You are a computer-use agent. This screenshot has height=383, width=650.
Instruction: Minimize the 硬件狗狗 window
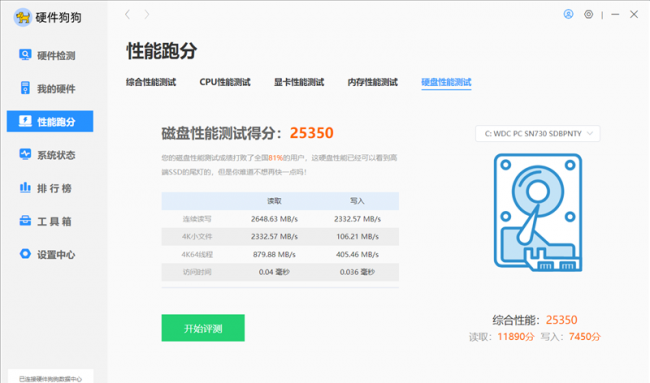pos(615,15)
